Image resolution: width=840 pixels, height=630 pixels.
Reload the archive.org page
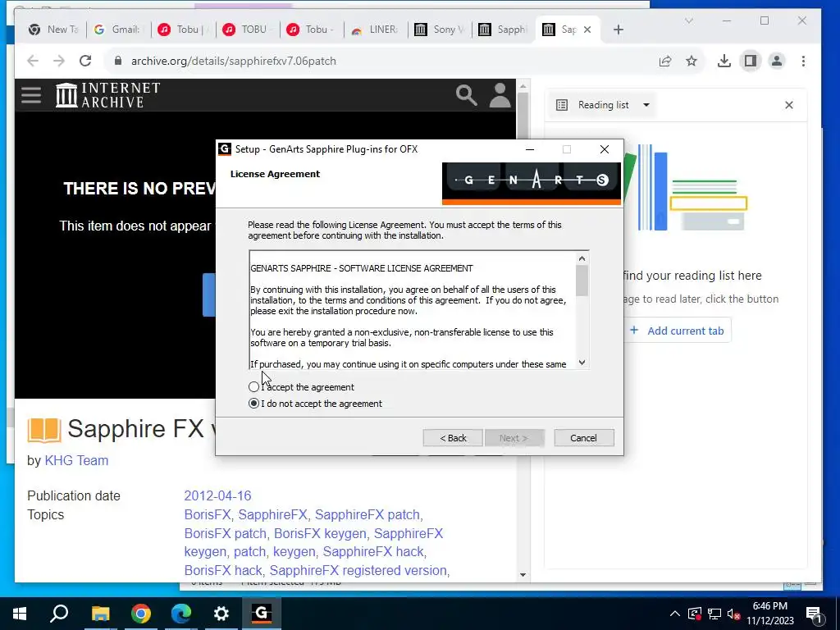pyautogui.click(x=85, y=61)
